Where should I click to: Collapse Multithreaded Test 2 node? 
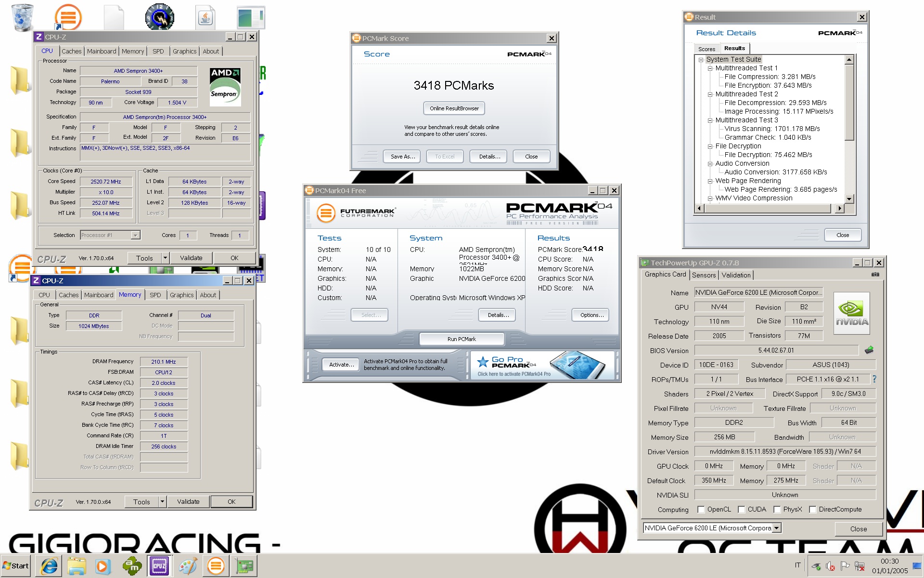[x=710, y=94]
